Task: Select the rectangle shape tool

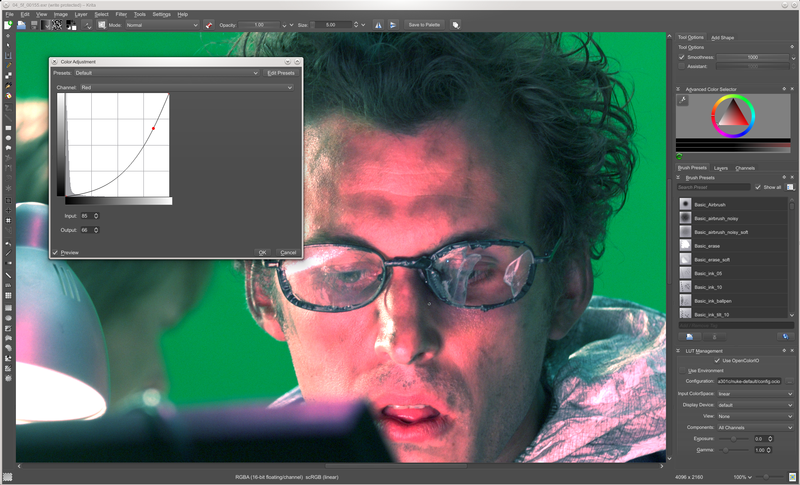Action: (x=8, y=127)
